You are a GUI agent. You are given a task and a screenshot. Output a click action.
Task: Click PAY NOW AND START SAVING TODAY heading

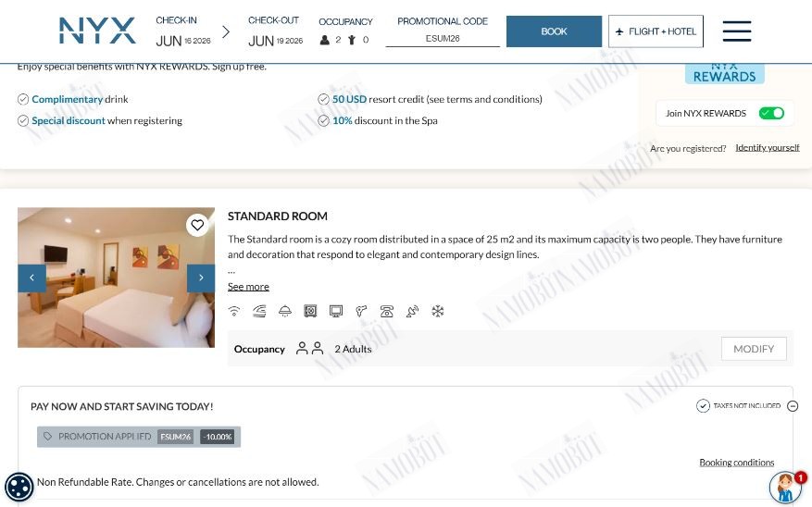coord(121,407)
